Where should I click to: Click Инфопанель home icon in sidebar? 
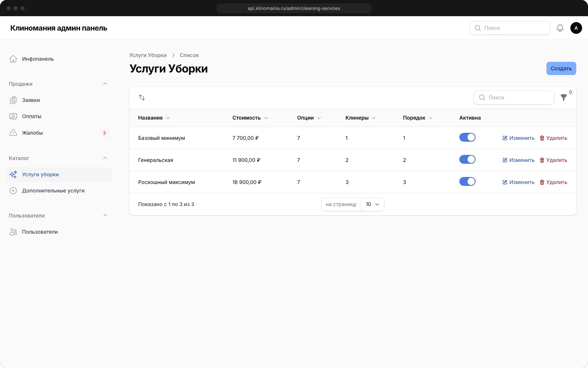(x=13, y=59)
